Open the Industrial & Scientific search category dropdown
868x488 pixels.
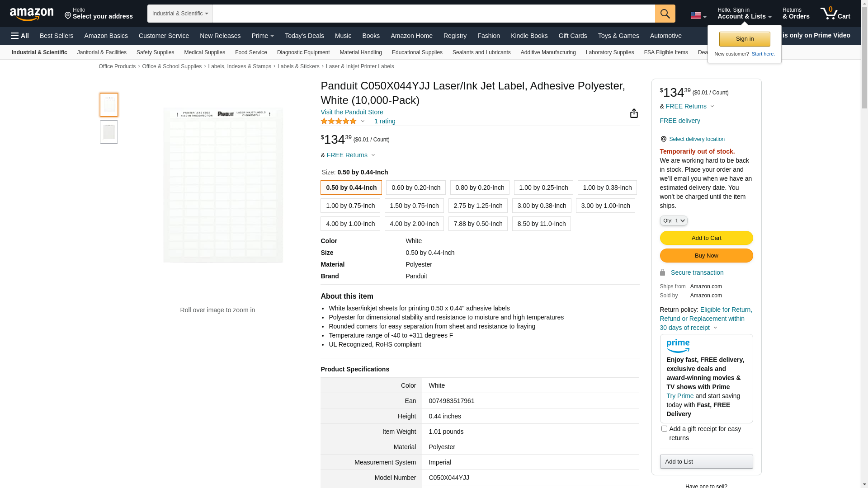point(180,14)
